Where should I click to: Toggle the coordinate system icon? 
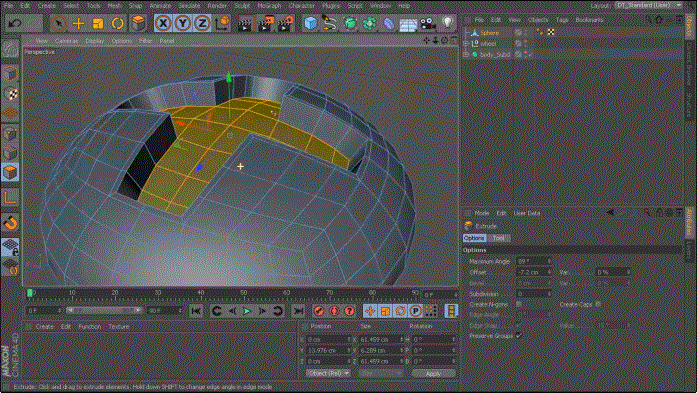click(x=222, y=23)
